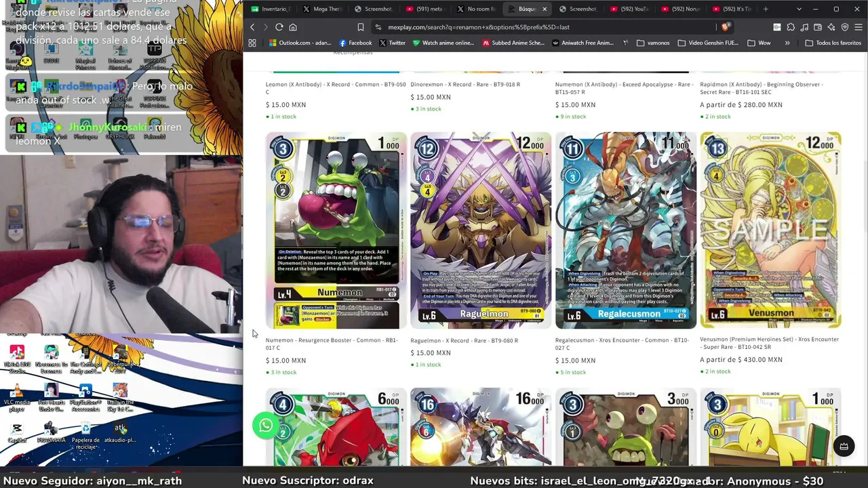Open the WhatsApp chat bubble
The image size is (868, 488).
[266, 425]
